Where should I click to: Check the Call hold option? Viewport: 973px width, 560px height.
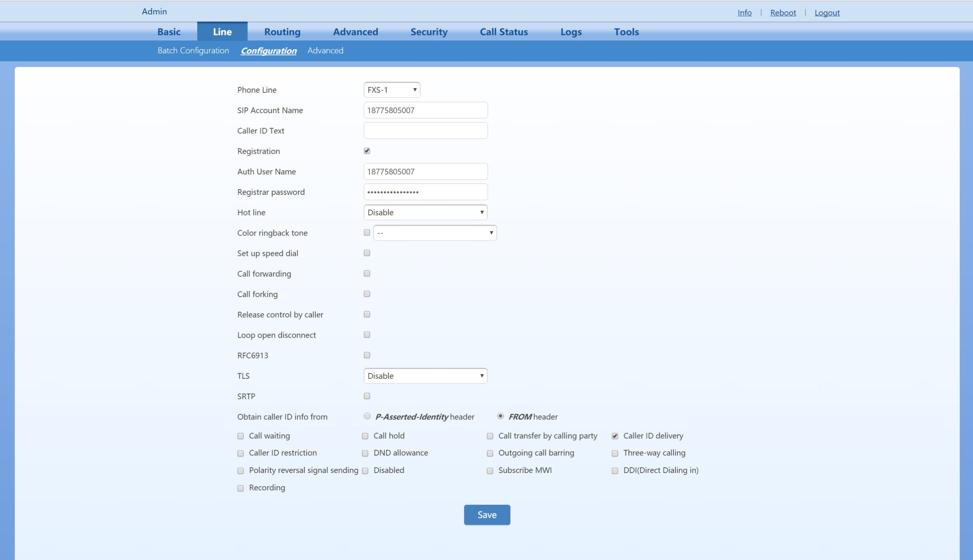[365, 436]
